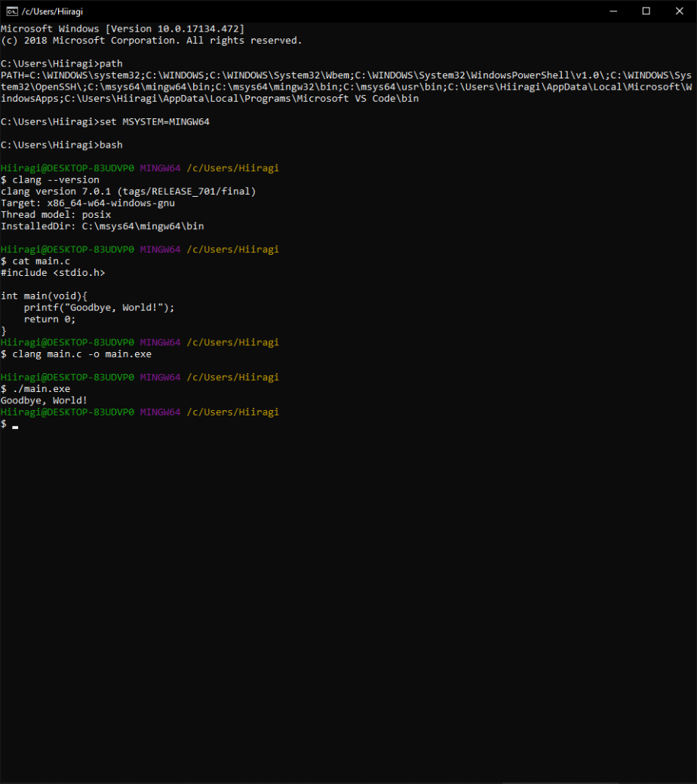Click the './main.exe' command
The width and height of the screenshot is (697, 784).
click(x=41, y=388)
